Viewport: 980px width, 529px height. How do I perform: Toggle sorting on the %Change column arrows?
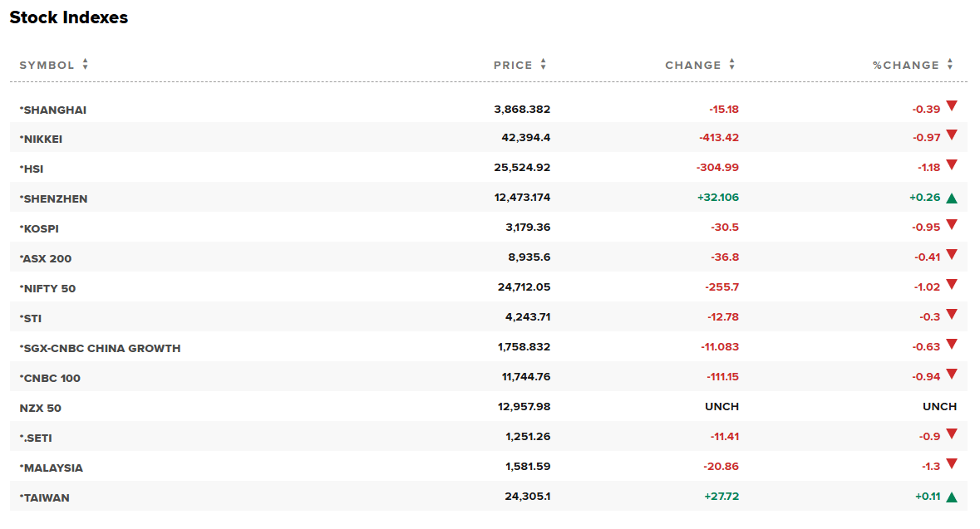click(949, 65)
